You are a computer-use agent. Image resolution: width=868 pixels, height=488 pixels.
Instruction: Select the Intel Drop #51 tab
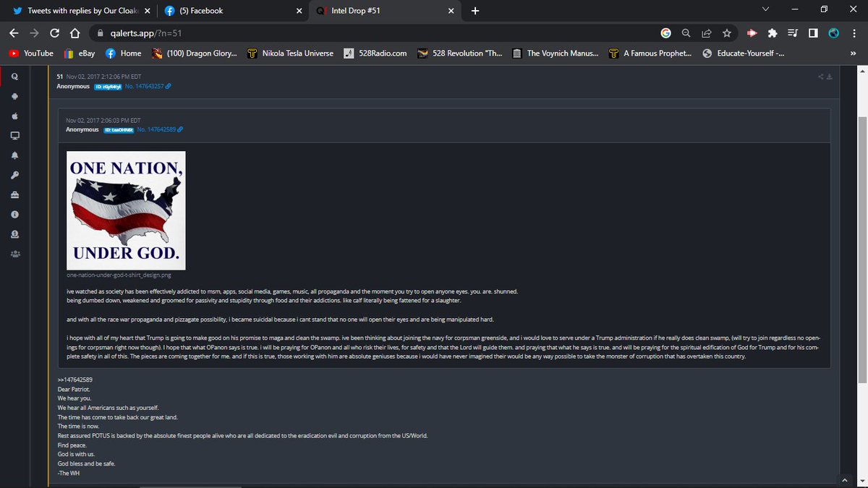click(x=386, y=11)
